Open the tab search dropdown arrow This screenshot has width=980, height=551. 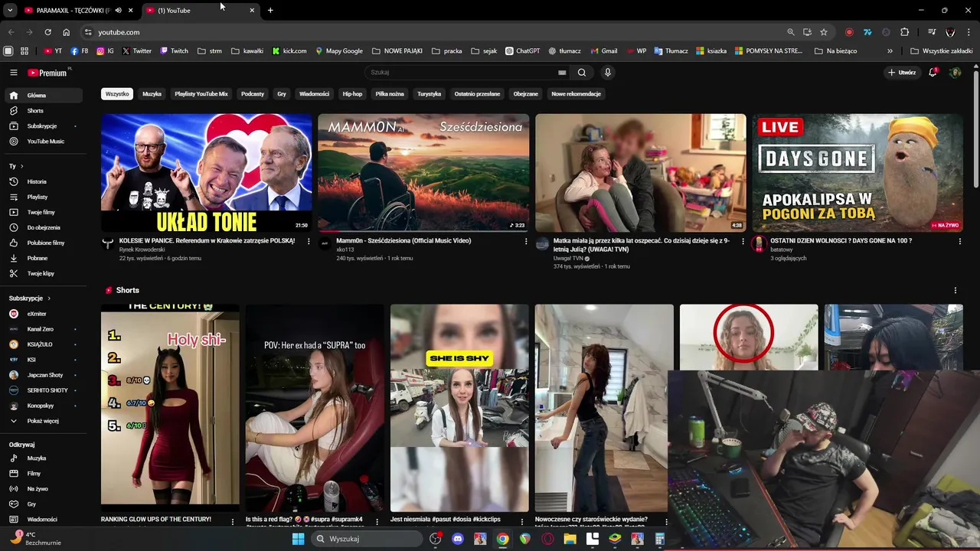[x=10, y=11]
